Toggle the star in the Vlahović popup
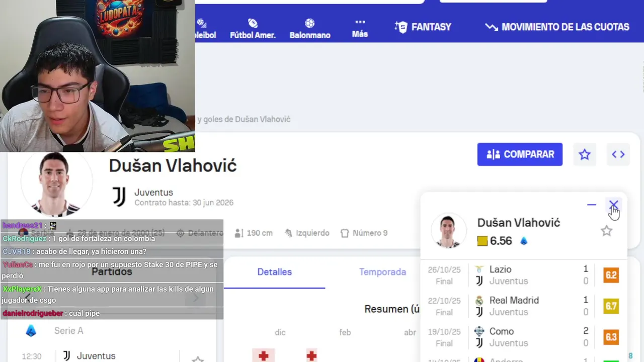This screenshot has height=362, width=644. coord(607,231)
